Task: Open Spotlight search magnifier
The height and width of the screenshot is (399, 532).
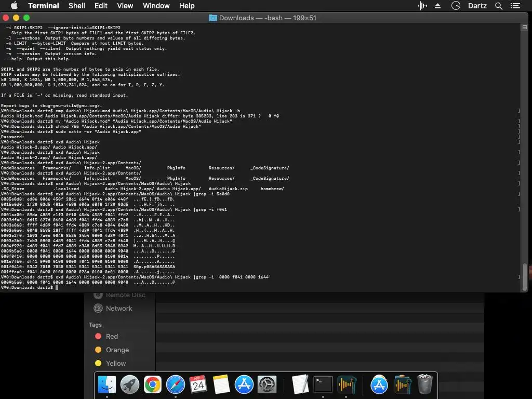Action: (498, 6)
